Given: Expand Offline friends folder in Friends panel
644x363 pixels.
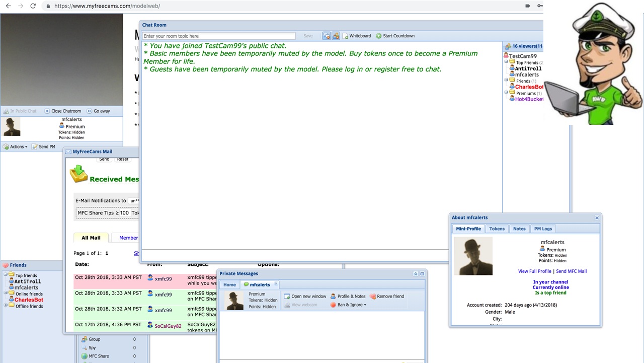Looking at the screenshot, I should pos(6,305).
